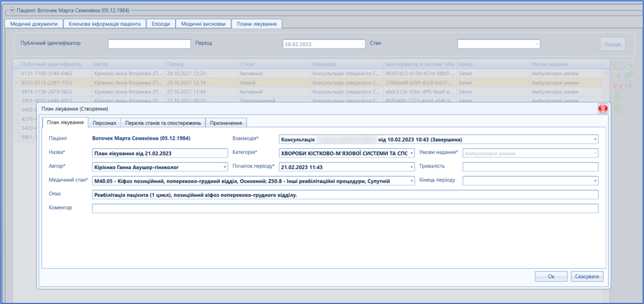The height and width of the screenshot is (304, 644).
Task: Open the Ключова інформація пацієнта tab
Action: 105,24
